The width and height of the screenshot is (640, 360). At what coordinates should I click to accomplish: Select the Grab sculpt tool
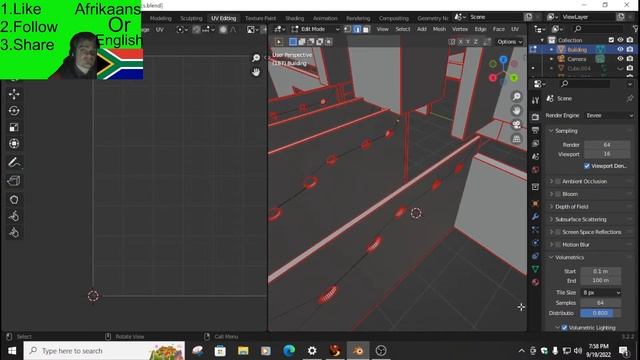pos(14,200)
